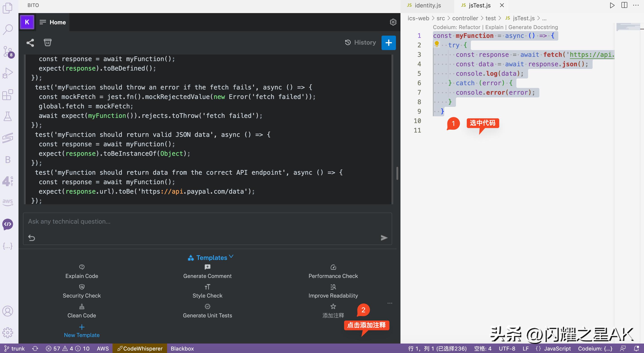This screenshot has height=353, width=644.
Task: Switch to identity.js tab
Action: (428, 5)
